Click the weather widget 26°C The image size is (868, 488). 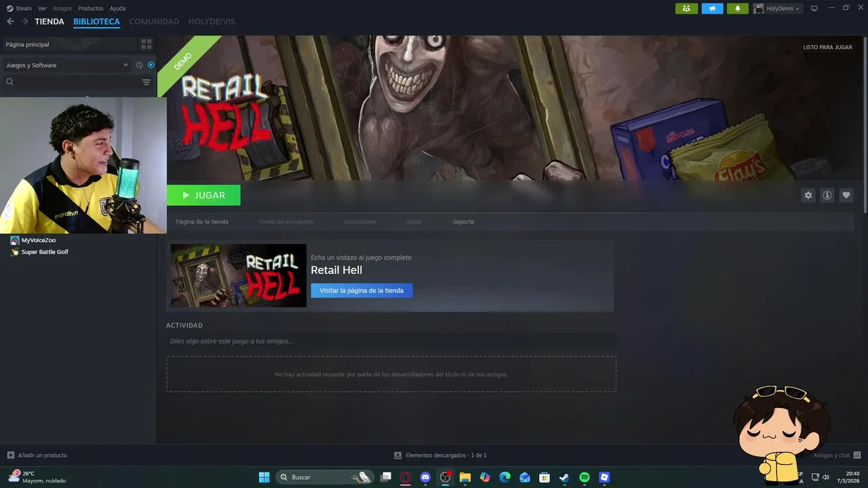point(37,477)
